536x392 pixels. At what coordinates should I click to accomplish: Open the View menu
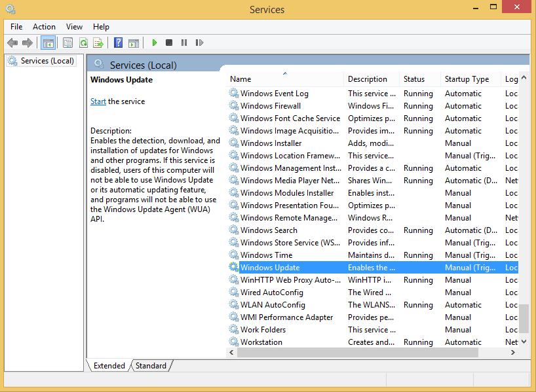pos(74,27)
